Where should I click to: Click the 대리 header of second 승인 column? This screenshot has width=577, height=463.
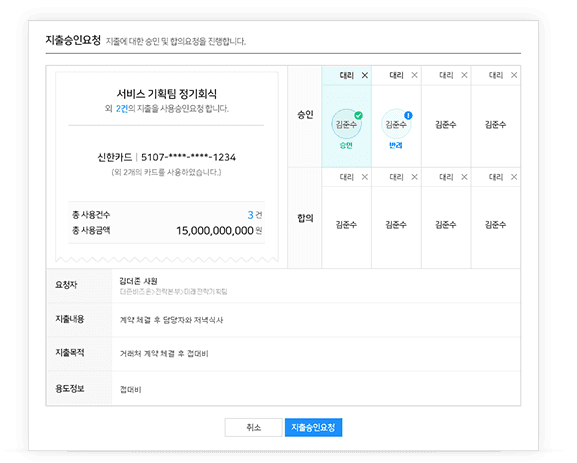pos(396,75)
